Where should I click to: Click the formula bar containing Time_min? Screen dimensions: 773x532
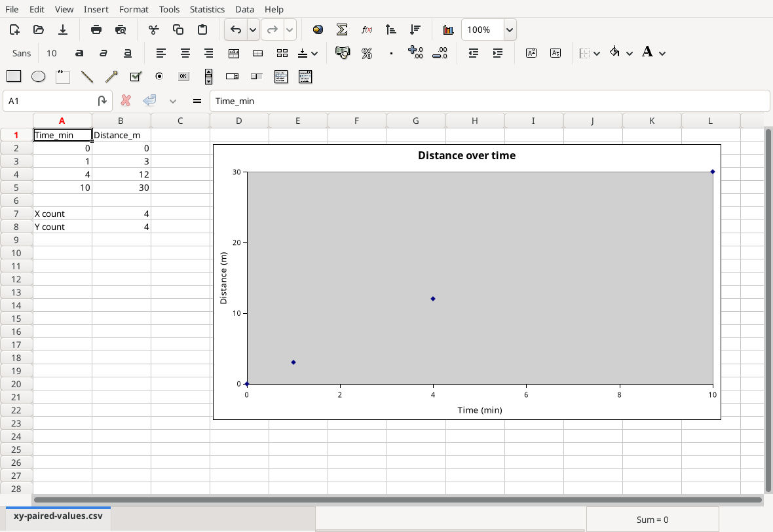[489, 101]
